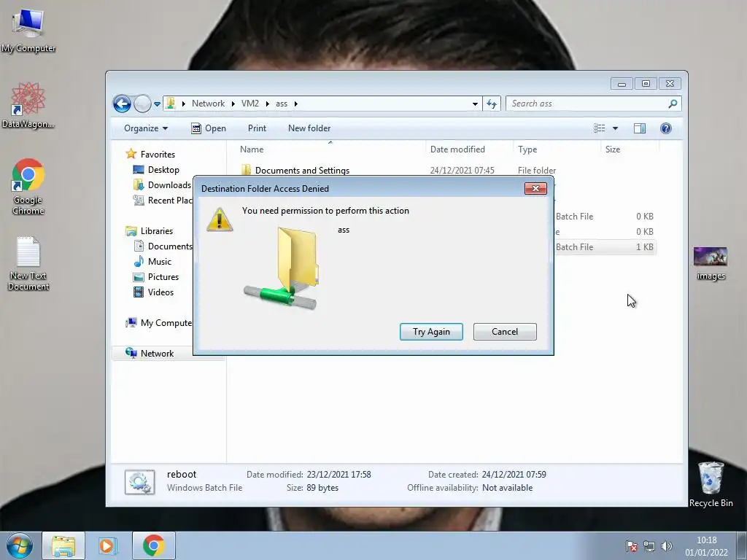
Task: Cancel the Destination Folder Access Denied dialog
Action: [505, 332]
